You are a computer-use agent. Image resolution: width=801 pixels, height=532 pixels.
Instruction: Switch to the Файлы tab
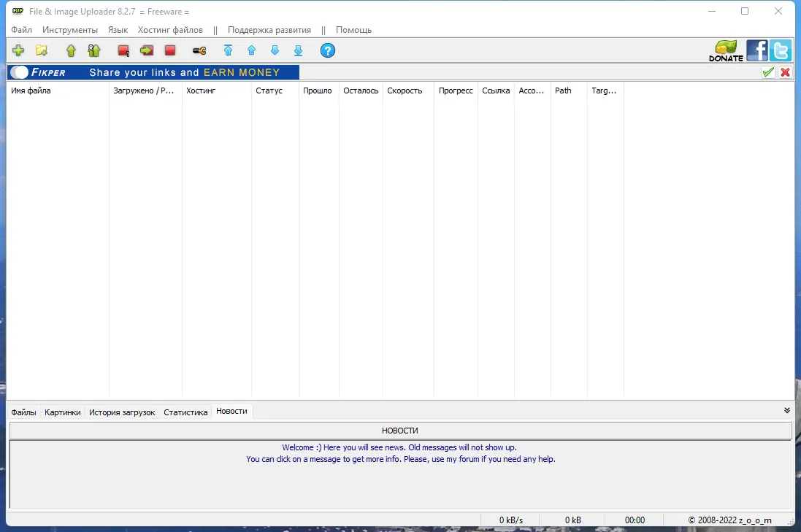click(x=23, y=412)
